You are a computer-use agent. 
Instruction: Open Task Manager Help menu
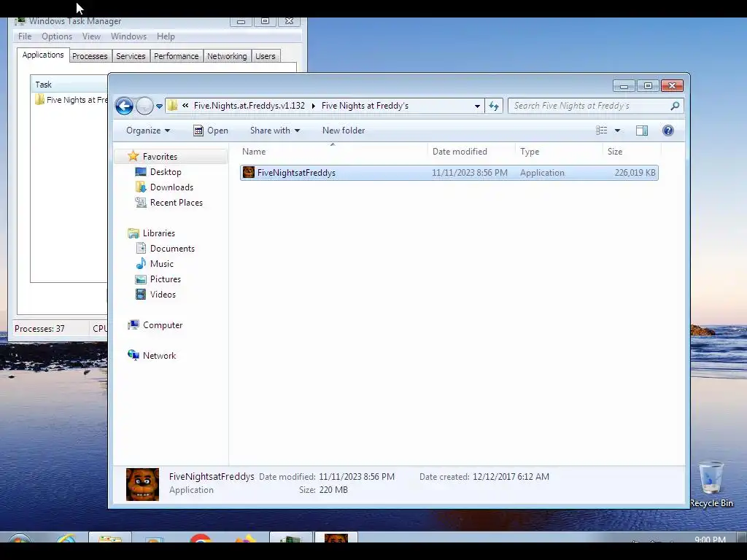tap(166, 36)
